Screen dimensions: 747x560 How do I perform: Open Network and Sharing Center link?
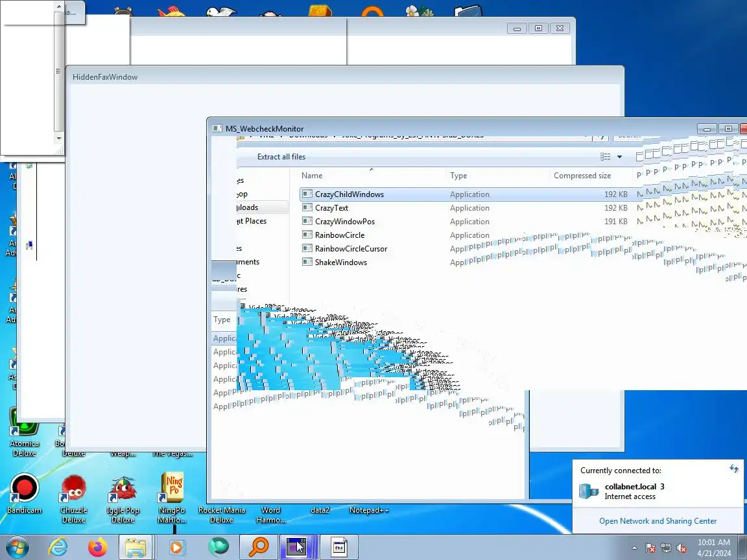click(x=658, y=521)
